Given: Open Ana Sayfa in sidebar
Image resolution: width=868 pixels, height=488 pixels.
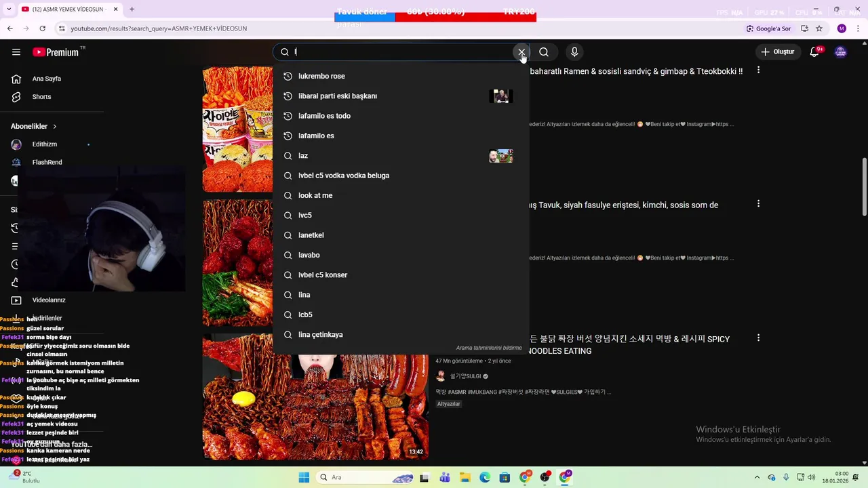Looking at the screenshot, I should coord(47,79).
